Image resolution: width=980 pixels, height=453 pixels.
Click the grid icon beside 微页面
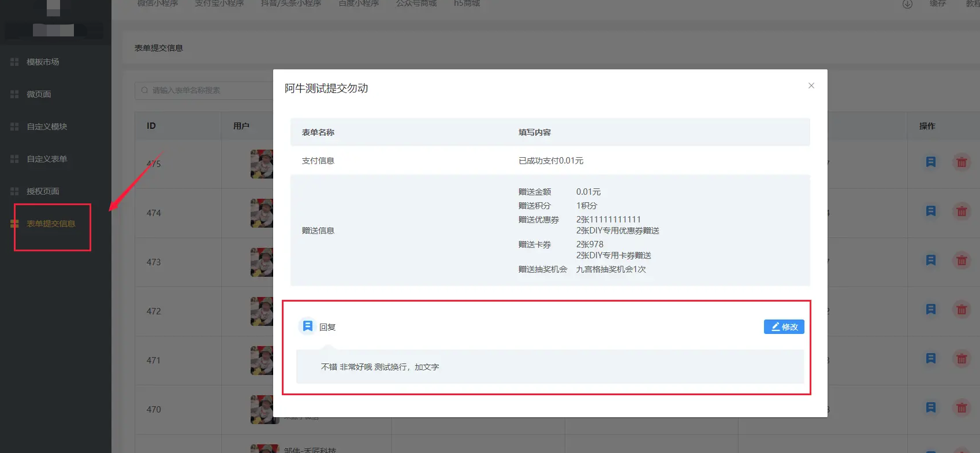pyautogui.click(x=14, y=94)
